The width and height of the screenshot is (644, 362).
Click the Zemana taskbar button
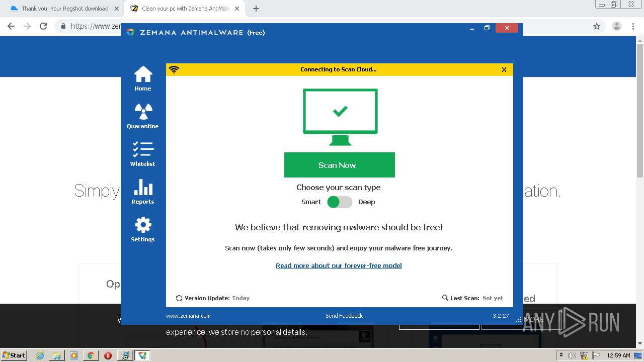pyautogui.click(x=143, y=355)
